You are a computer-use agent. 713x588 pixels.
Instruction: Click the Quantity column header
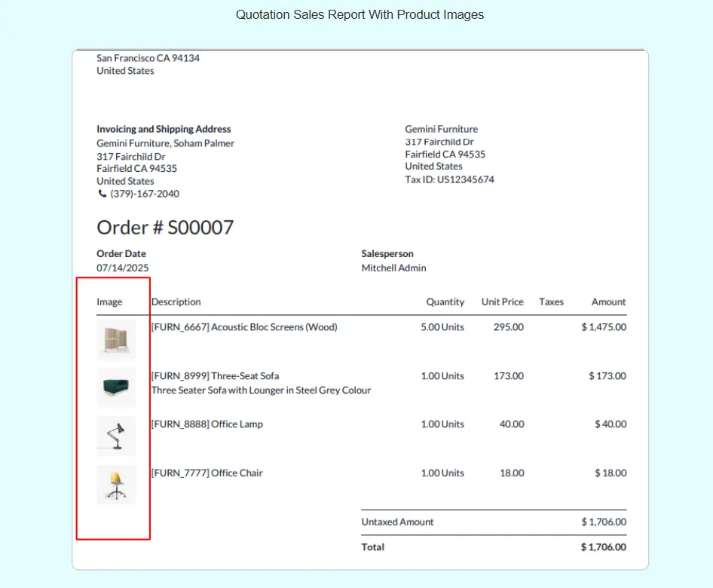(x=445, y=302)
